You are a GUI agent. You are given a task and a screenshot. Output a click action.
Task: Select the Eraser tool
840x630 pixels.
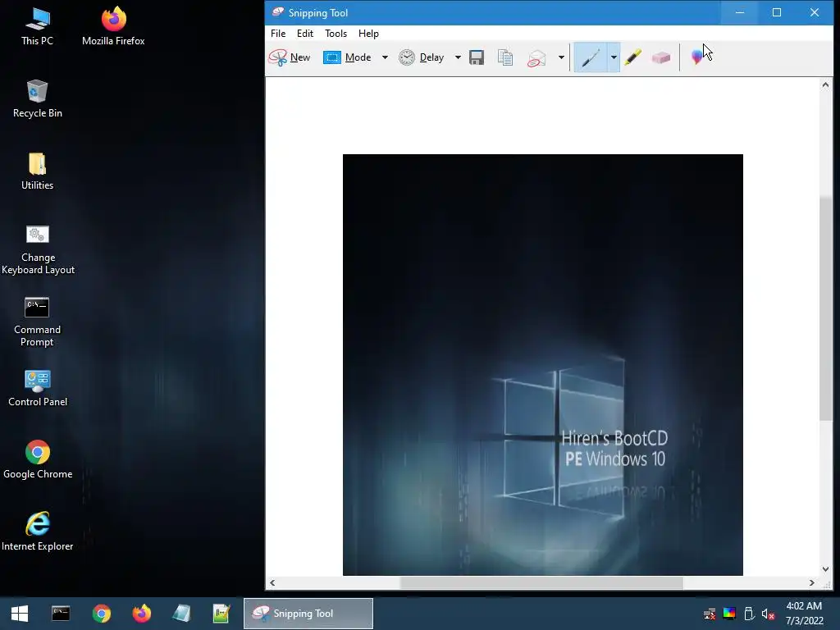click(x=661, y=57)
